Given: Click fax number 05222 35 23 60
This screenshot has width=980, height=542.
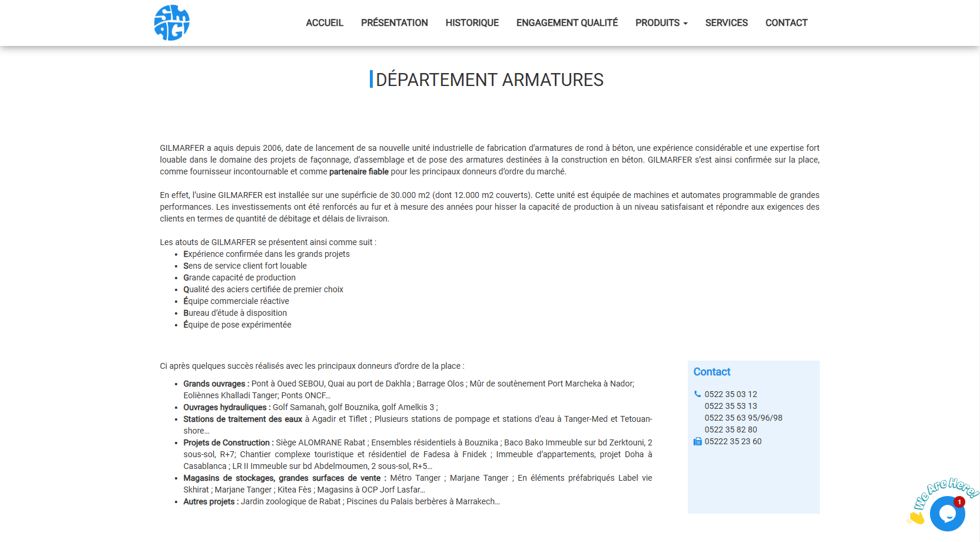Looking at the screenshot, I should (733, 441).
